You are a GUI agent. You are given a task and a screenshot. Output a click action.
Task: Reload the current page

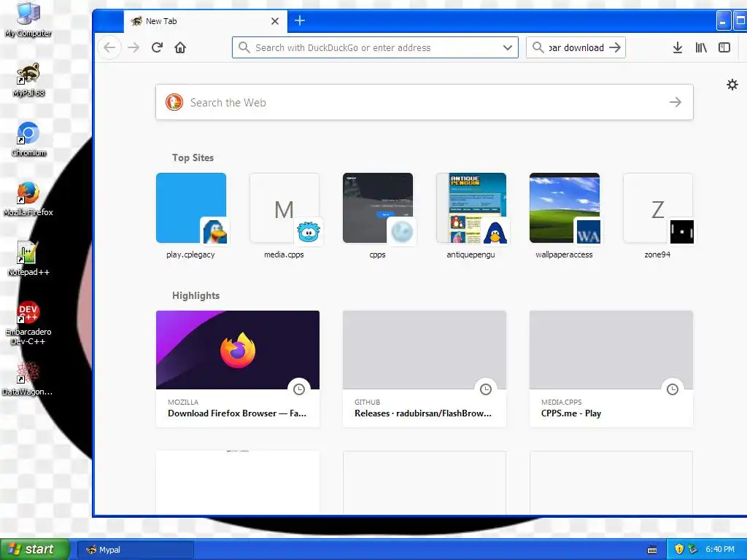coord(158,47)
